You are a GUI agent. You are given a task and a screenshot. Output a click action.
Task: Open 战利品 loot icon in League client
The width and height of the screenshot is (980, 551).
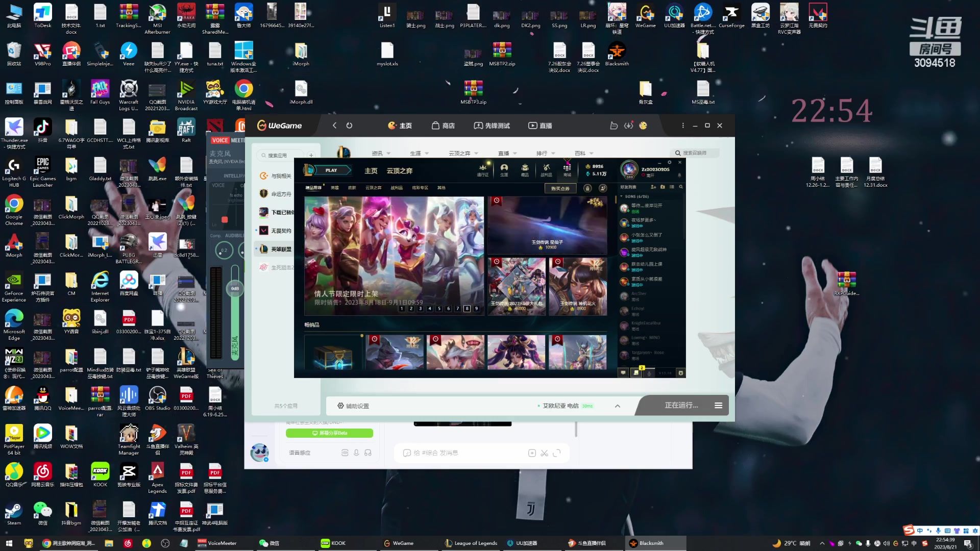[546, 170]
